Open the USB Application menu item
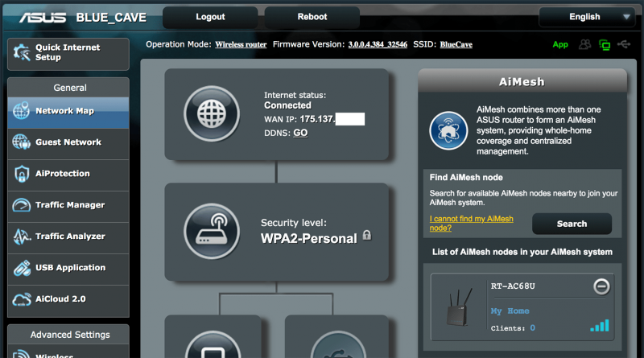This screenshot has height=358, width=644. click(68, 268)
